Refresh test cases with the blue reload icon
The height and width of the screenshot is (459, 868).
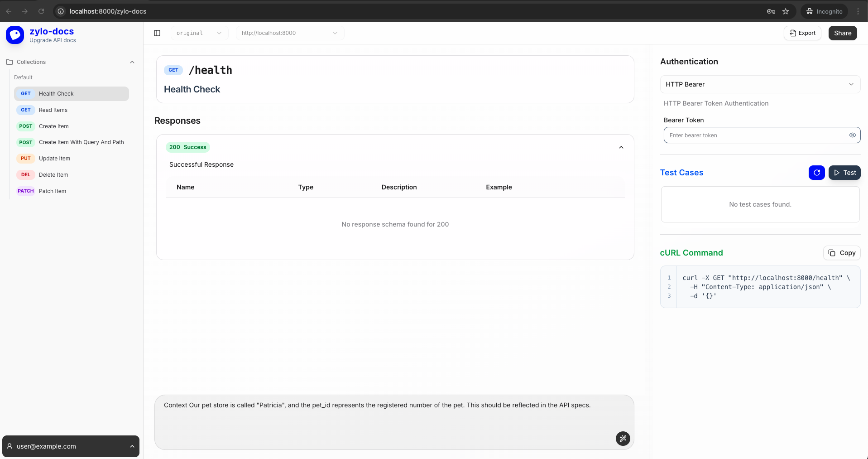(x=817, y=173)
